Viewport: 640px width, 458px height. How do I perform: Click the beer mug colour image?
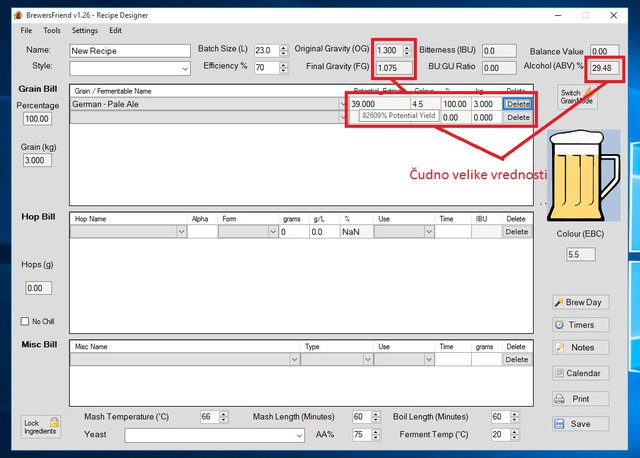point(584,176)
